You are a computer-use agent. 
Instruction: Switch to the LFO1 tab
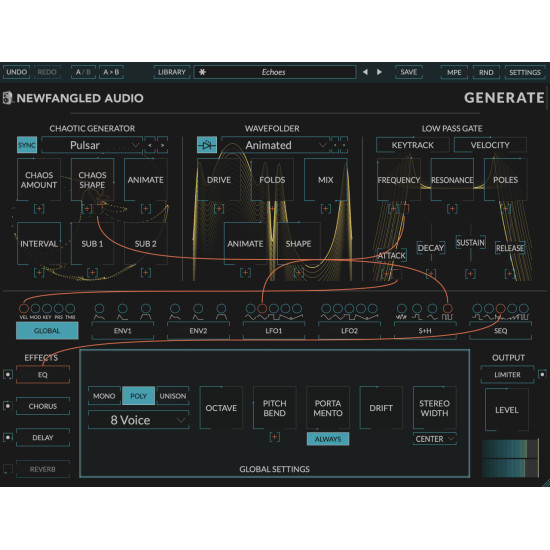pos(274,331)
